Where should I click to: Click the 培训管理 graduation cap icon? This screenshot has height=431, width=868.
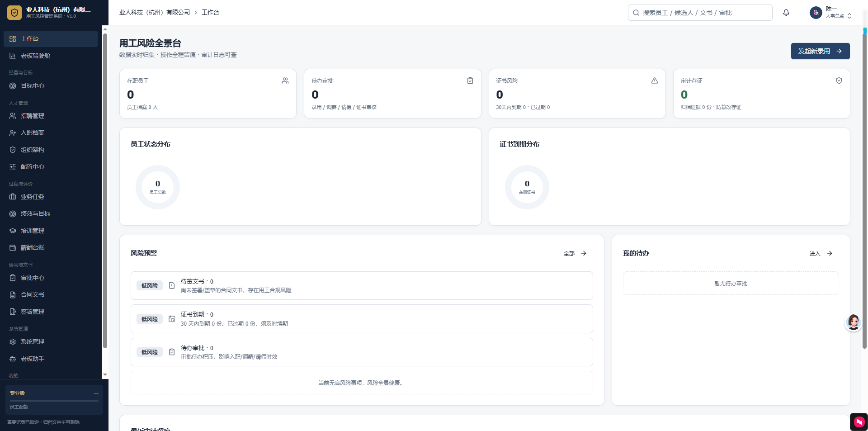13,231
